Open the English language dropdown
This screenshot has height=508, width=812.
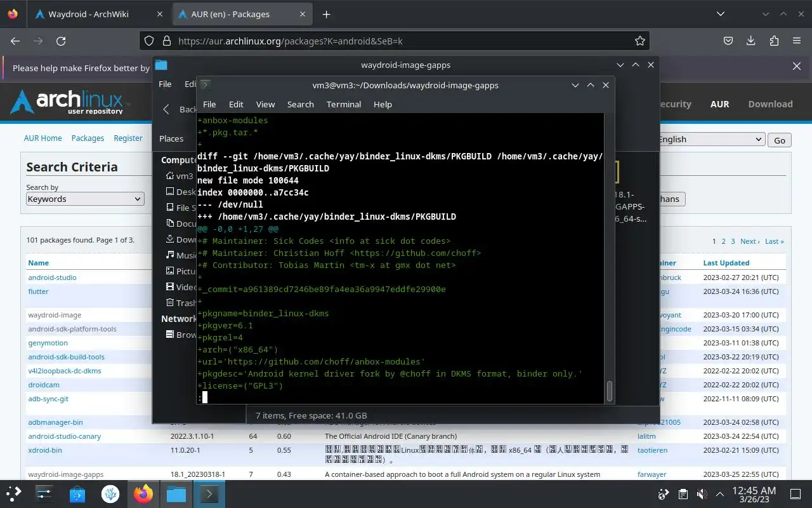click(x=710, y=140)
